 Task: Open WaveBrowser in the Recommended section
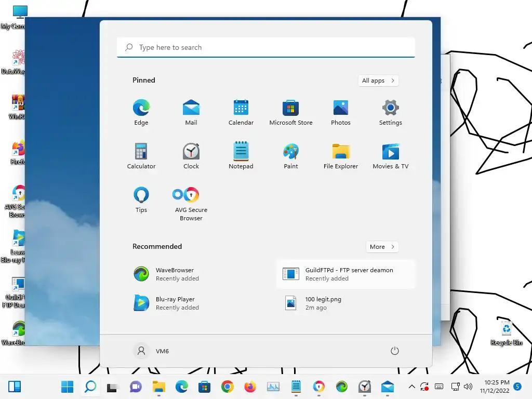(x=197, y=274)
